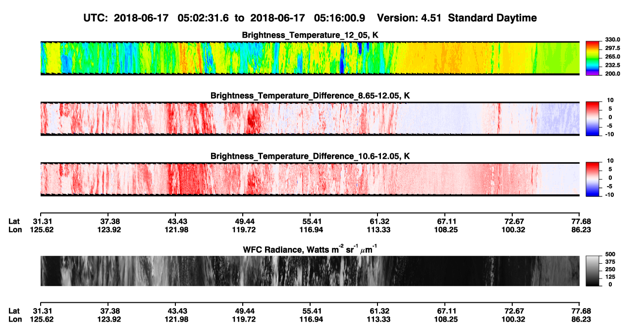
Task: Select the WFC Radiance panel title
Action: [310, 249]
